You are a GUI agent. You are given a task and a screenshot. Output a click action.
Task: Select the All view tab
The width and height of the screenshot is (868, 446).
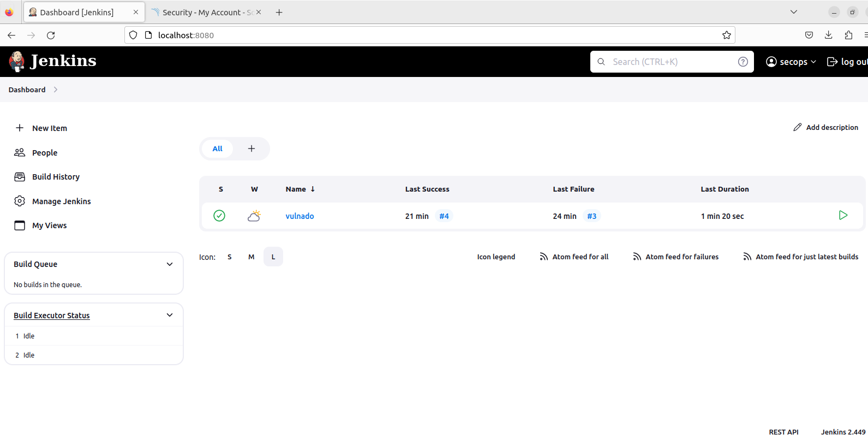click(x=217, y=148)
